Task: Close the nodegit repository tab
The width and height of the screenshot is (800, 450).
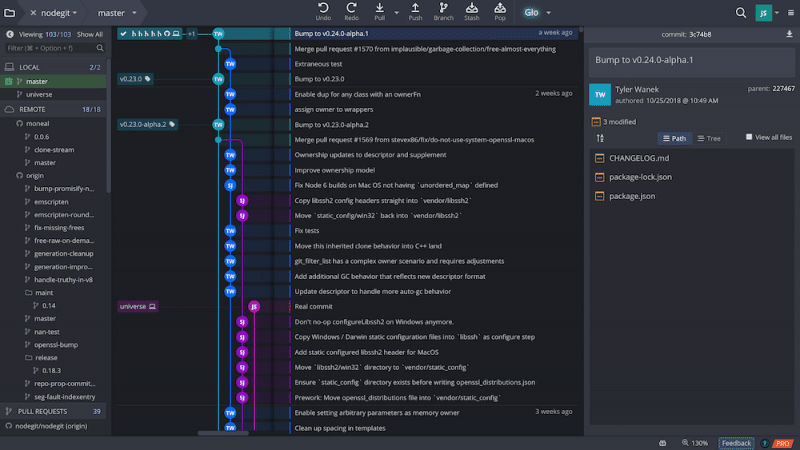Action: coord(33,13)
